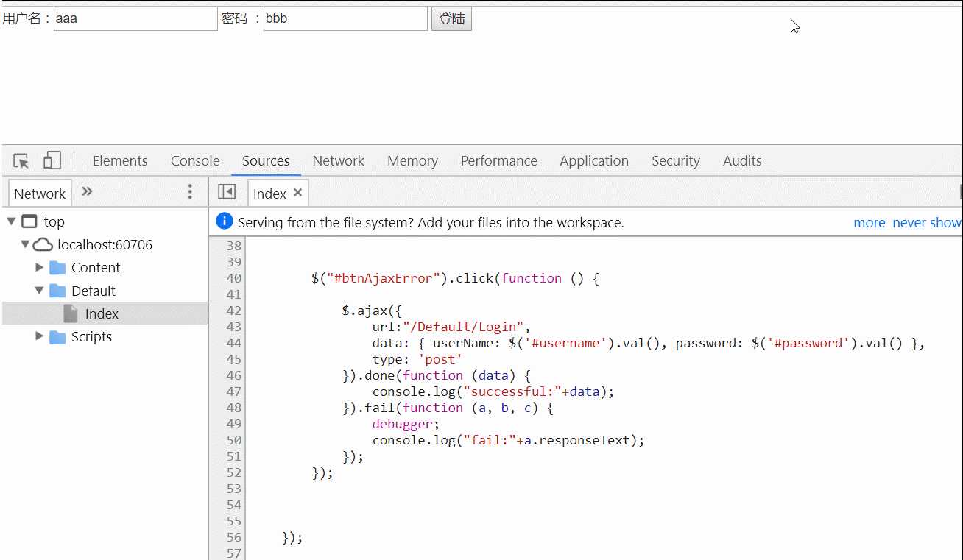Click the "/Default/Login" url string
963x560 pixels.
click(463, 327)
